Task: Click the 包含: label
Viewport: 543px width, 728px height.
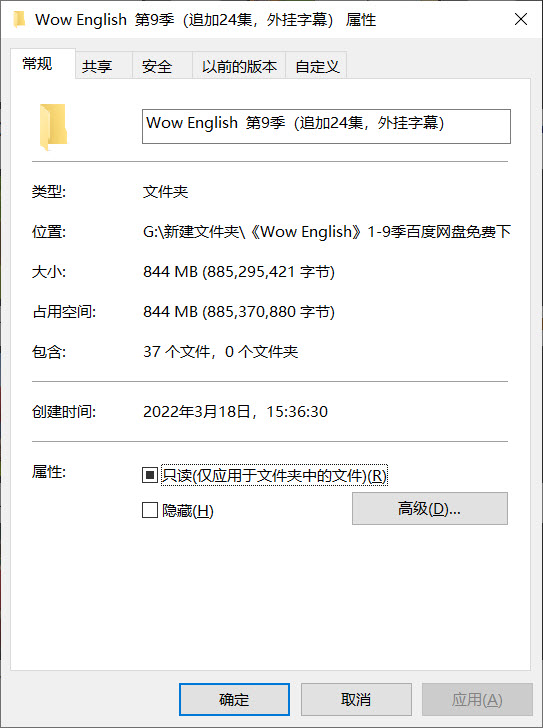Action: 49,351
